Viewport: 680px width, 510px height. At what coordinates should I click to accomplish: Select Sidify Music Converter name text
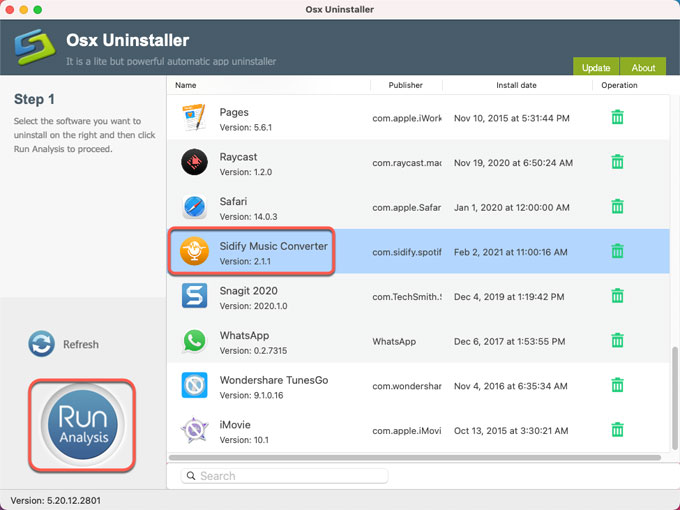coord(273,246)
